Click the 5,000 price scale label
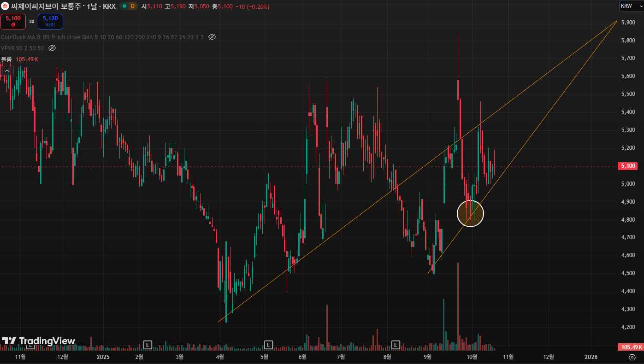 click(x=628, y=184)
